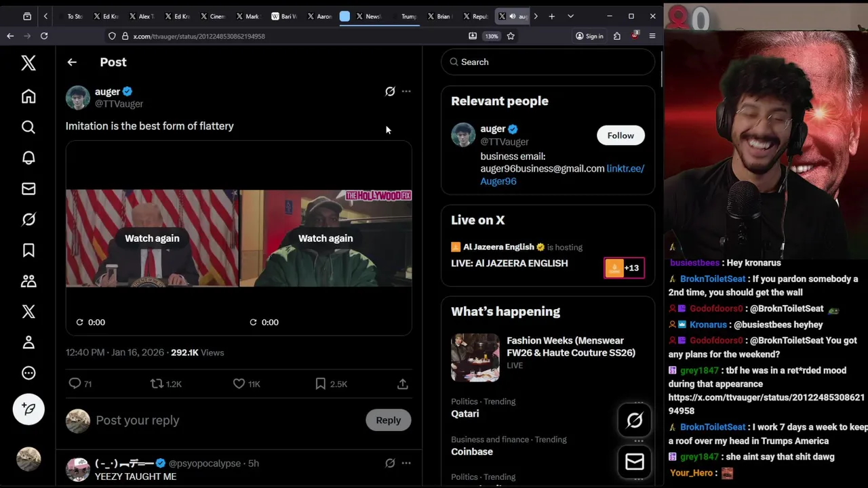
Task: Follow auger in Relevant people
Action: point(620,136)
